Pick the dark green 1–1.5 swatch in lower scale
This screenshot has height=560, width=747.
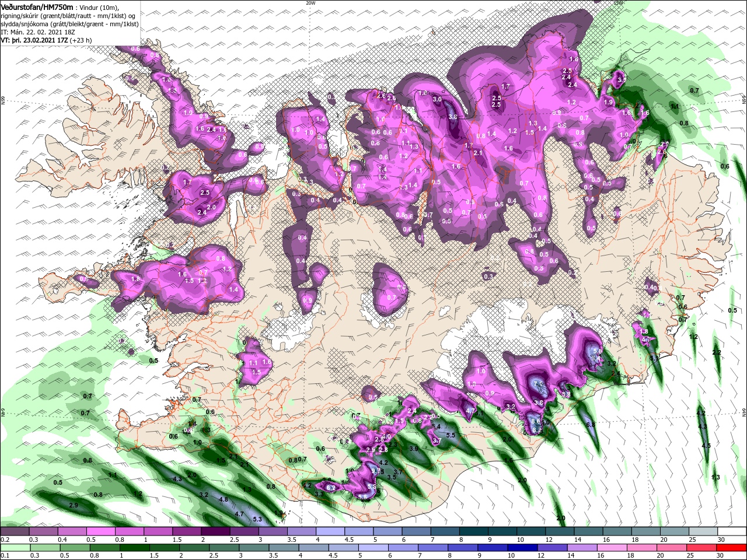(135, 548)
